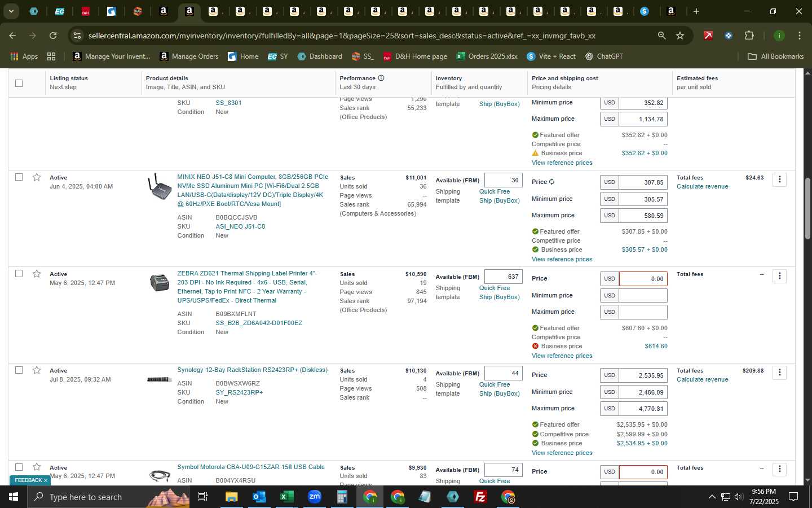The height and width of the screenshot is (508, 812).
Task: Select the ZEBRA ZD621 listing checkbox
Action: pos(19,273)
